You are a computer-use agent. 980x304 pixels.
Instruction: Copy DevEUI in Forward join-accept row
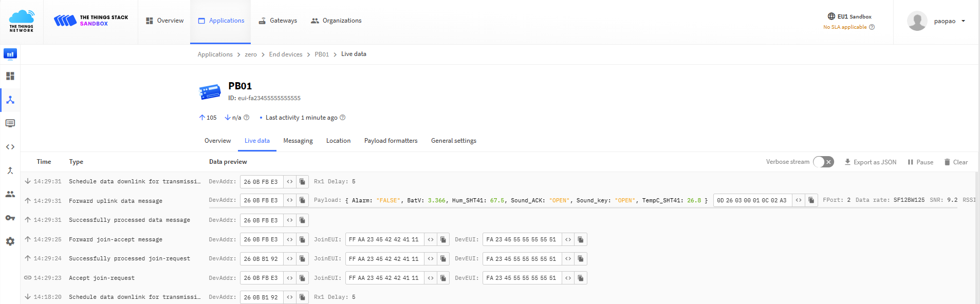581,239
